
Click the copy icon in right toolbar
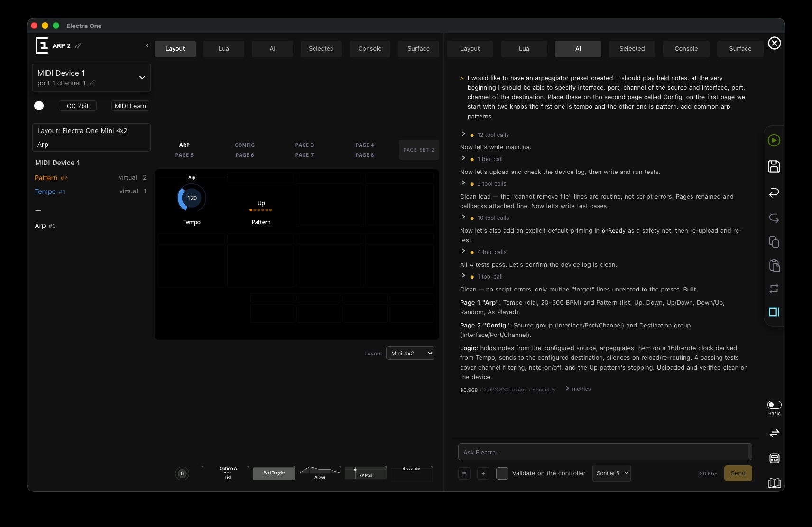tap(774, 242)
